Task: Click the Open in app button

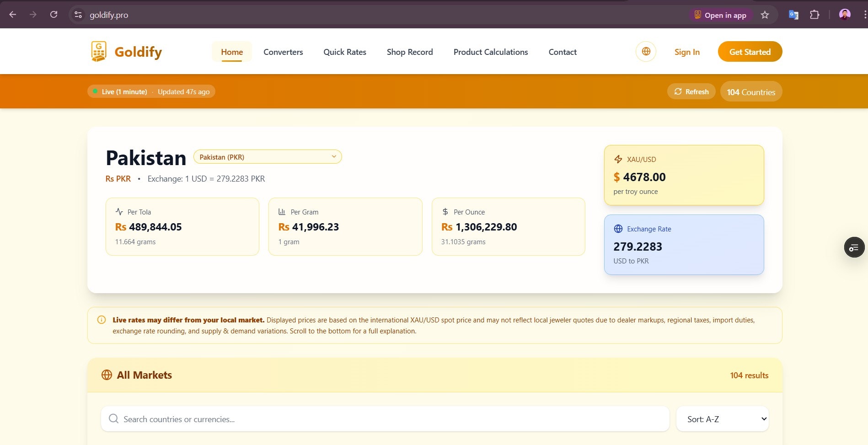Action: point(721,15)
